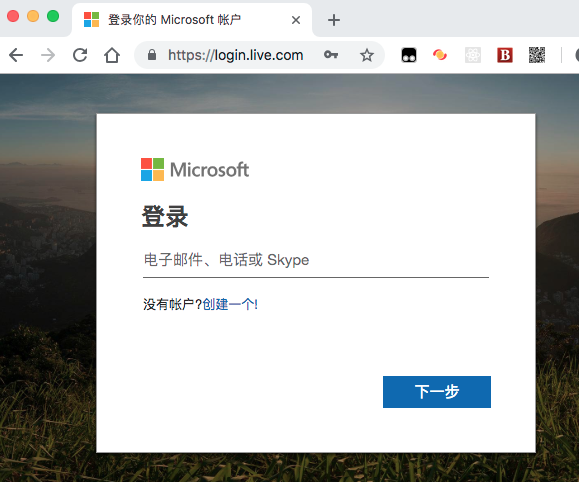Open the browser home page
This screenshot has width=579, height=482.
[112, 55]
